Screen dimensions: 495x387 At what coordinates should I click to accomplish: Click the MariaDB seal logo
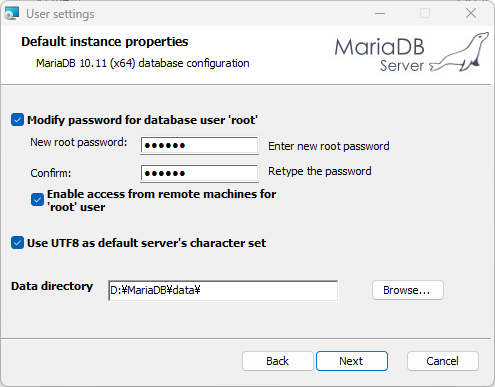pyautogui.click(x=460, y=52)
